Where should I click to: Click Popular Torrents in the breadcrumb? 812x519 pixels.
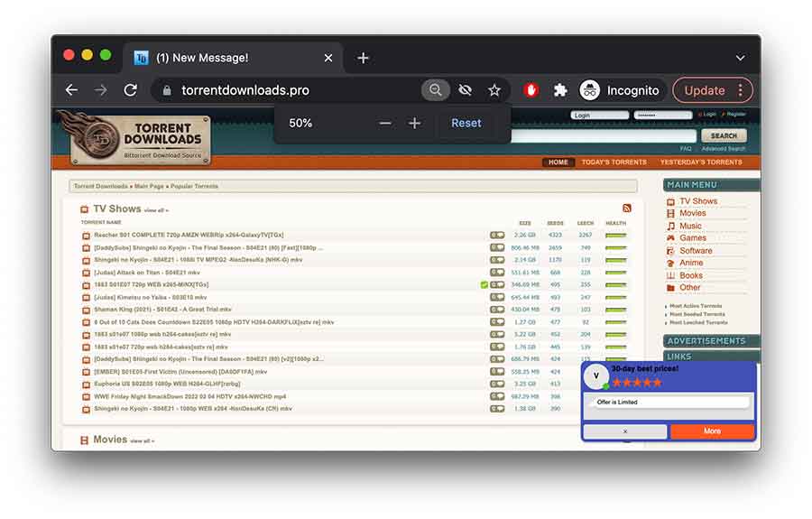pyautogui.click(x=194, y=186)
